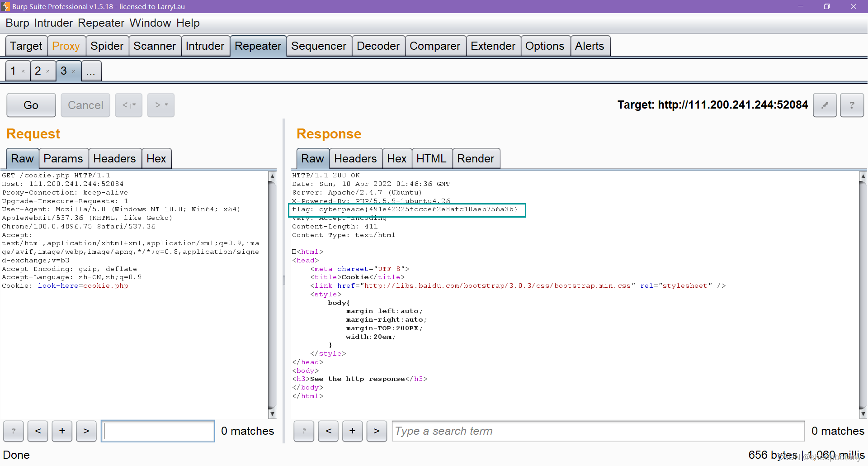The height and width of the screenshot is (466, 868).
Task: Show the response Headers tab
Action: [355, 159]
